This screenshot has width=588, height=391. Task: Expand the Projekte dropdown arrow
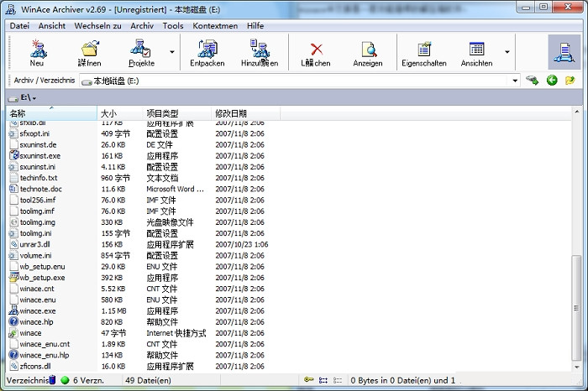pos(172,52)
